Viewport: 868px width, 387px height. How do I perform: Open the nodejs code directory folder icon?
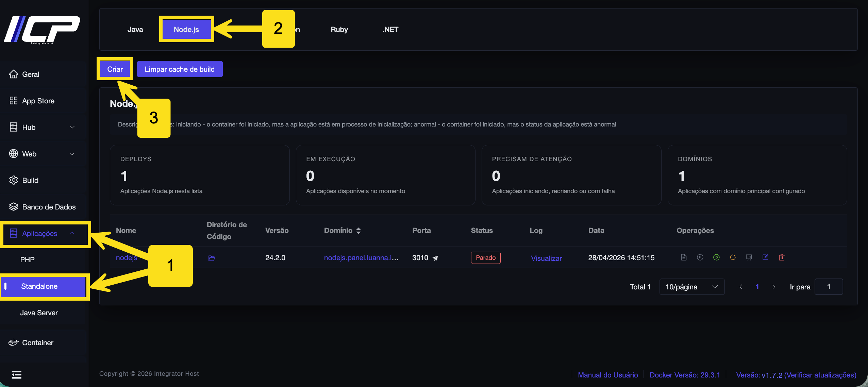[x=212, y=258]
